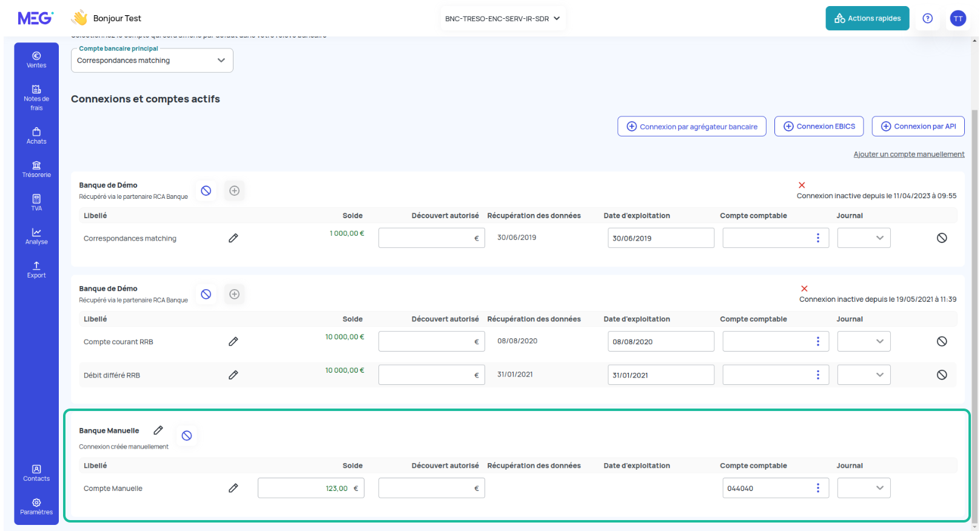Click plus icon of second Banque de Démo

(234, 294)
